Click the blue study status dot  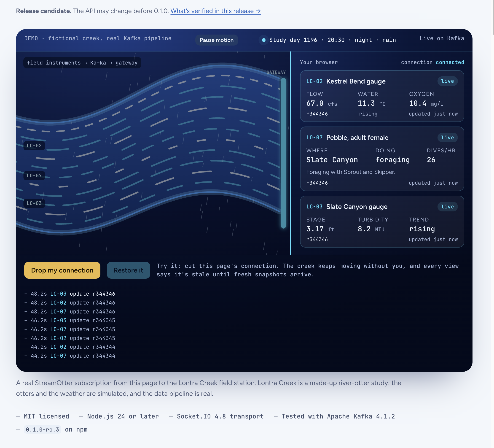(264, 40)
